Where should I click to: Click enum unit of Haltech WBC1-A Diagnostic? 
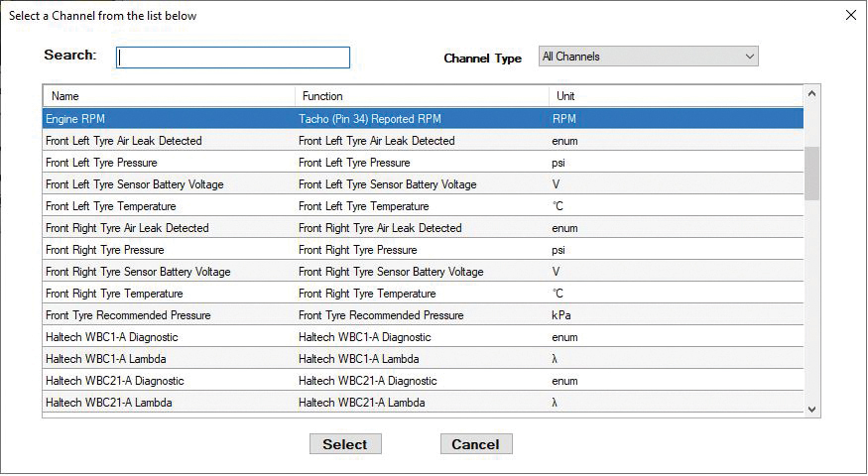(x=564, y=337)
